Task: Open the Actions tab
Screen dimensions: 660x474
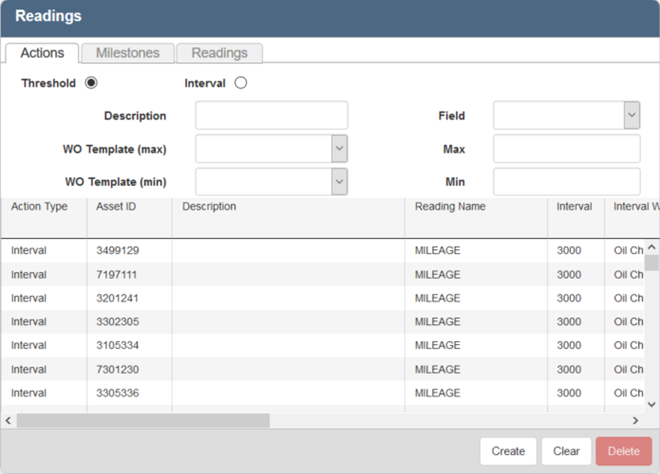Action: point(42,53)
